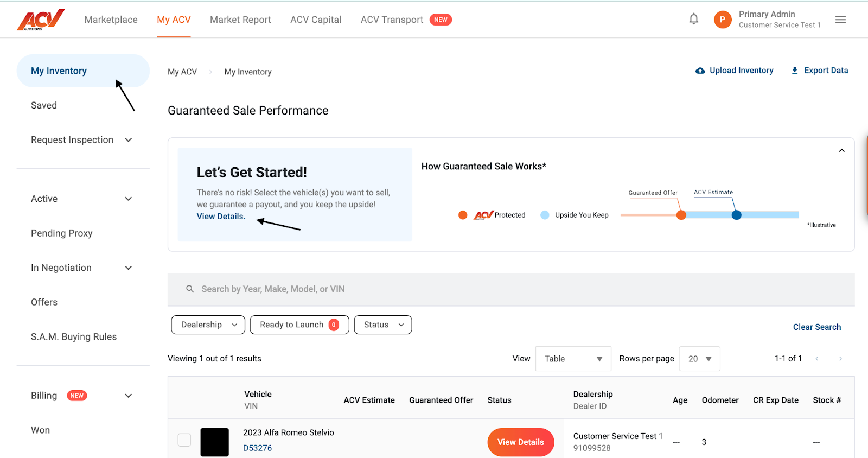
Task: Click the Upload Inventory link
Action: pos(742,71)
